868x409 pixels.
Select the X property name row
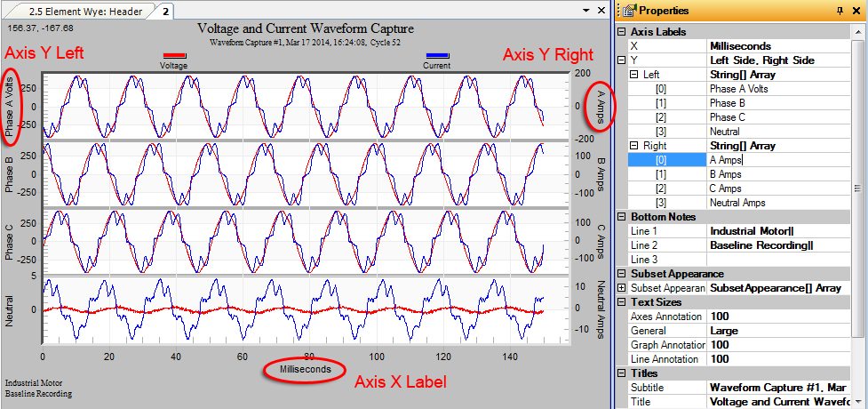pos(667,46)
